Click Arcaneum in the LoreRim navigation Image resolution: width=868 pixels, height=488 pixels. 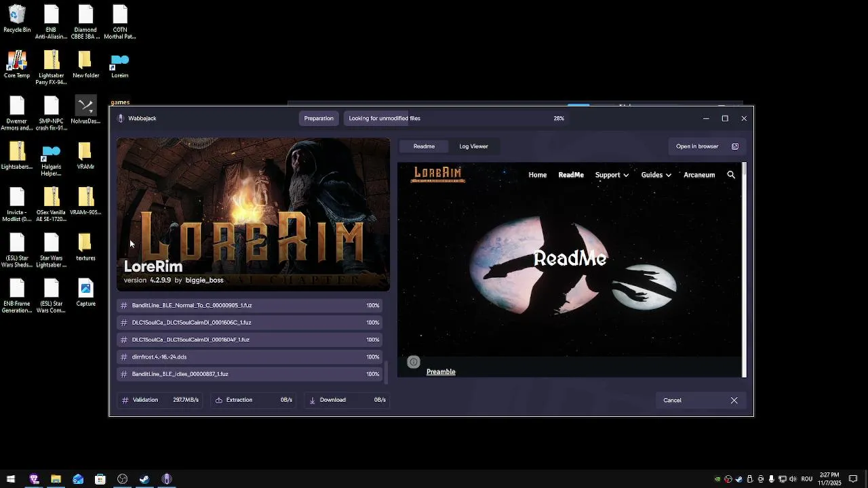tap(699, 175)
